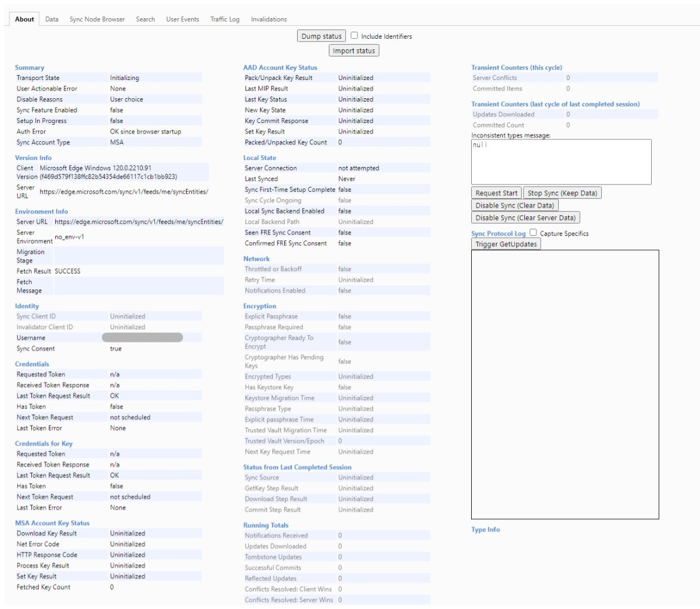Select the 'no_env-v1' Server Environment value
700x609 pixels.
coord(69,237)
